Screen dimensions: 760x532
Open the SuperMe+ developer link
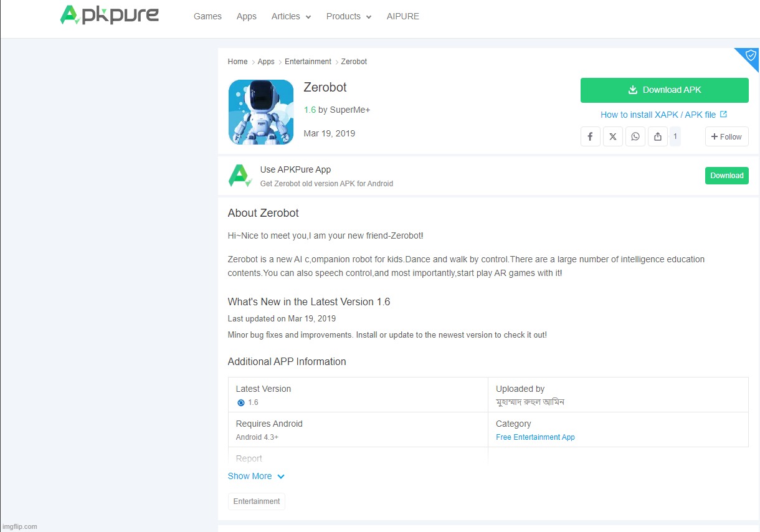pos(350,110)
